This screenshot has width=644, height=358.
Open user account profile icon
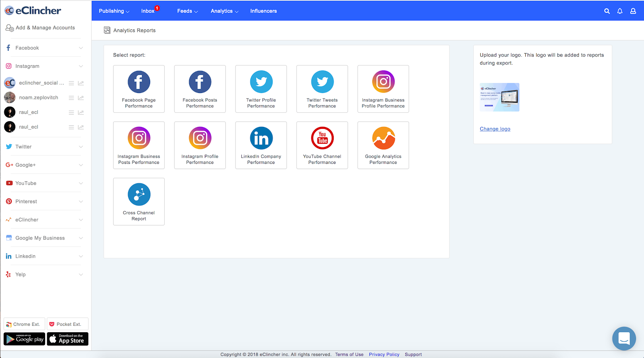pyautogui.click(x=633, y=11)
